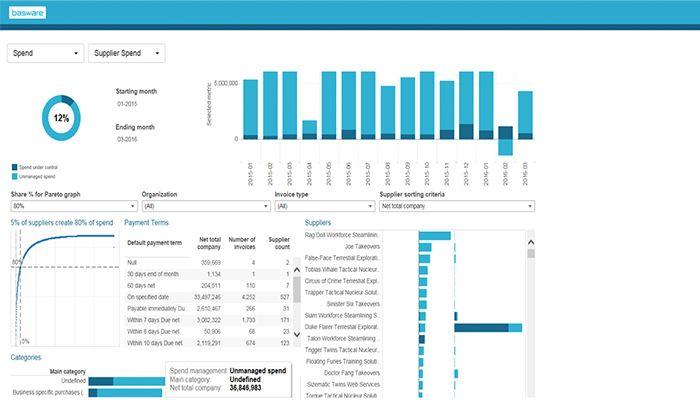
Task: Select the Null payment term row
Action: (x=208, y=262)
